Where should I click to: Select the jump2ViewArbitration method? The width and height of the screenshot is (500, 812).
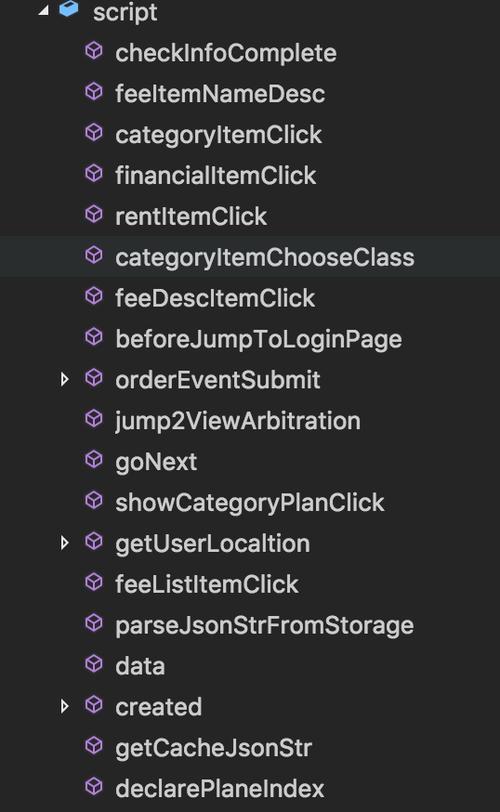pyautogui.click(x=238, y=422)
